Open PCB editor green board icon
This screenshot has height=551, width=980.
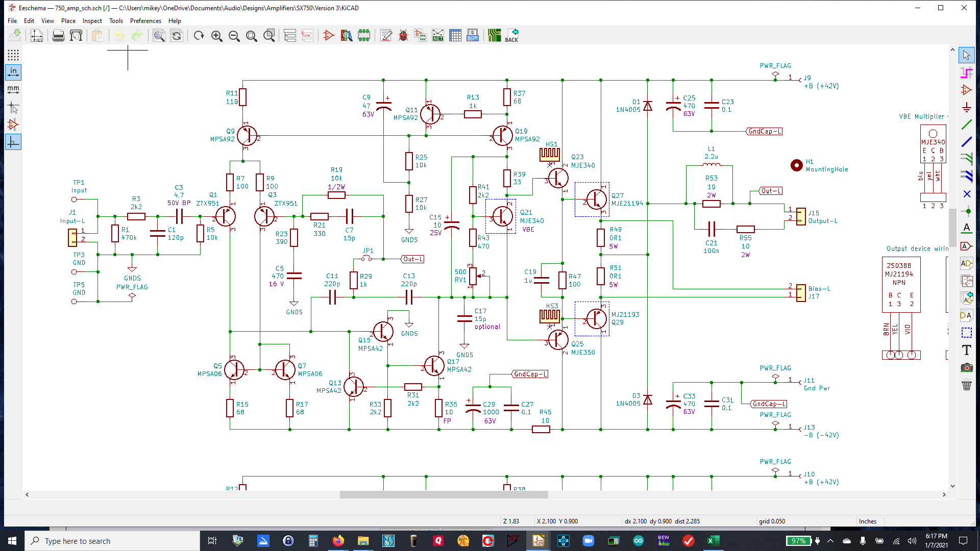[494, 35]
